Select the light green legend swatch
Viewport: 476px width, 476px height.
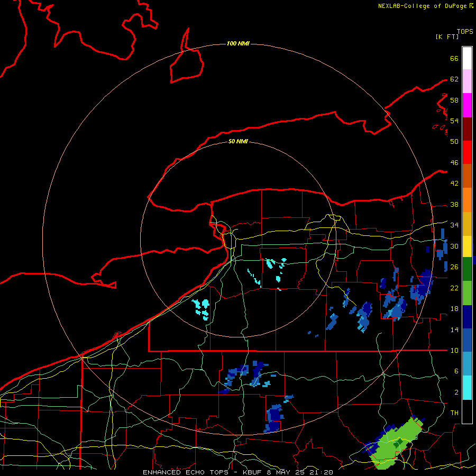tap(467, 293)
